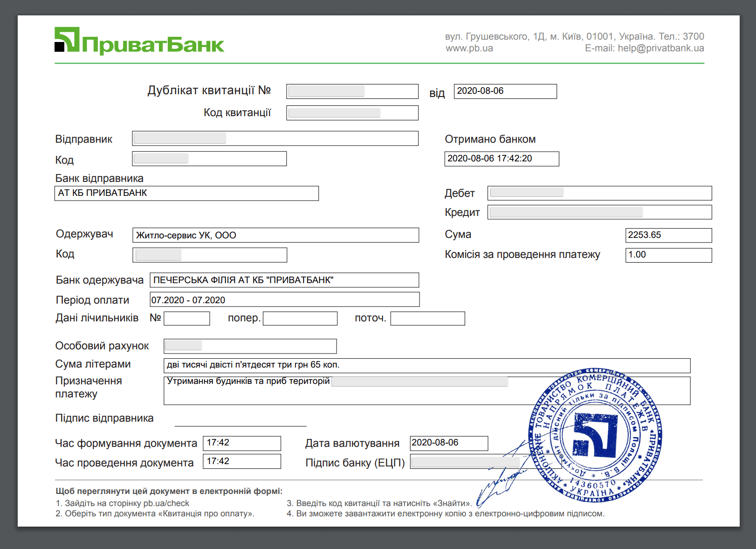Image resolution: width=756 pixels, height=549 pixels.
Task: Click the Банк одержувача field ПЕЧЕРСЬКА ФІЛІЯ
Action: [284, 280]
